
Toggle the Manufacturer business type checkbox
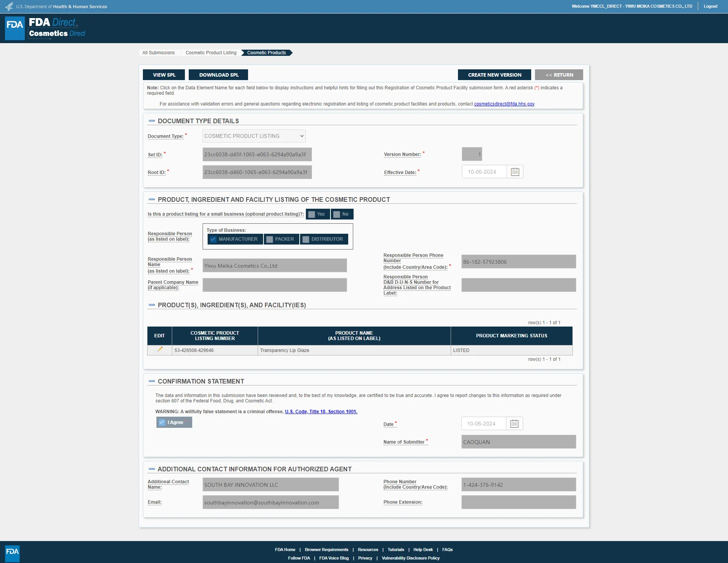(213, 239)
